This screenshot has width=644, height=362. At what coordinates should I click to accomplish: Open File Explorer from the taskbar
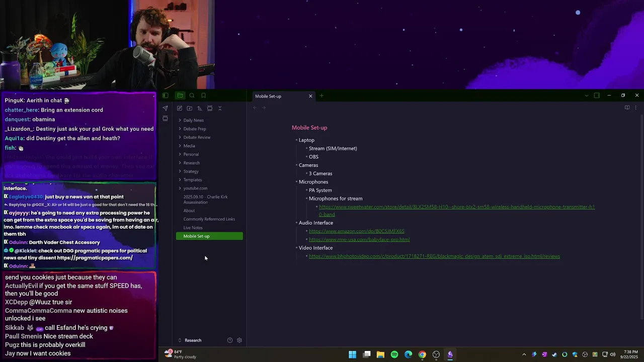[380, 354]
